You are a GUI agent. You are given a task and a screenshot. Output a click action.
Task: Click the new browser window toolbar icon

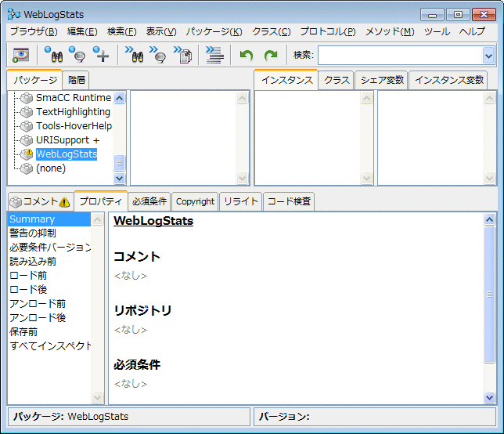coord(21,55)
